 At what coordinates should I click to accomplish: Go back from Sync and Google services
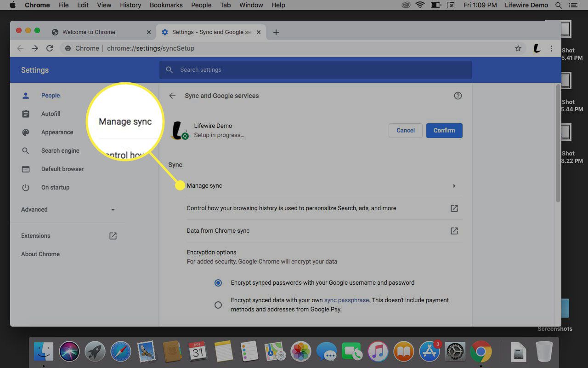pyautogui.click(x=172, y=96)
